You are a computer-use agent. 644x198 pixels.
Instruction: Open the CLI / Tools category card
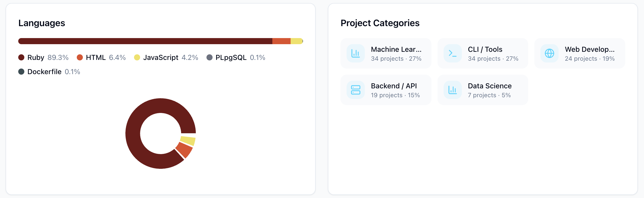coord(483,53)
